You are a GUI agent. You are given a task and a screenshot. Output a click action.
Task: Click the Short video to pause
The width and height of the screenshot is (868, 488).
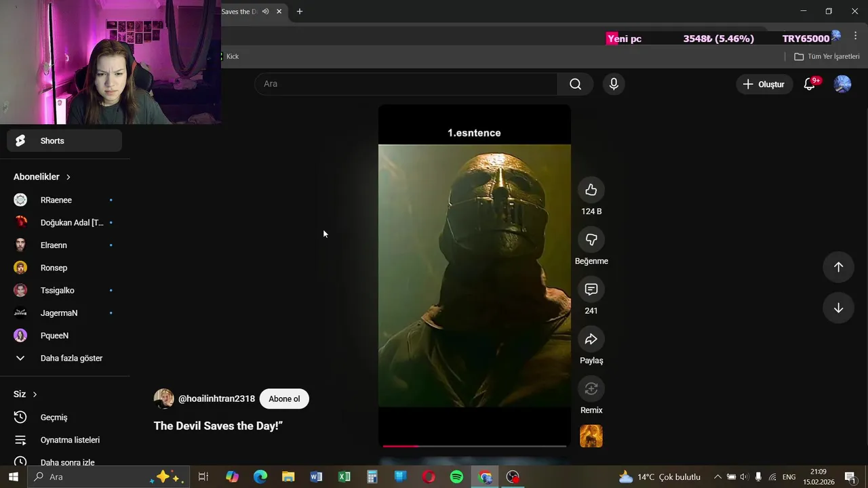(x=474, y=275)
